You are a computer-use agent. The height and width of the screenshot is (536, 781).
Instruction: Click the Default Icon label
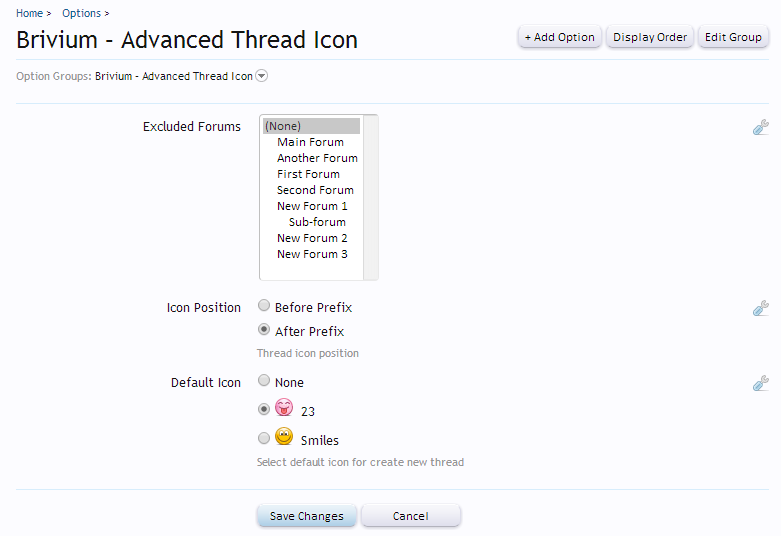[x=206, y=383]
